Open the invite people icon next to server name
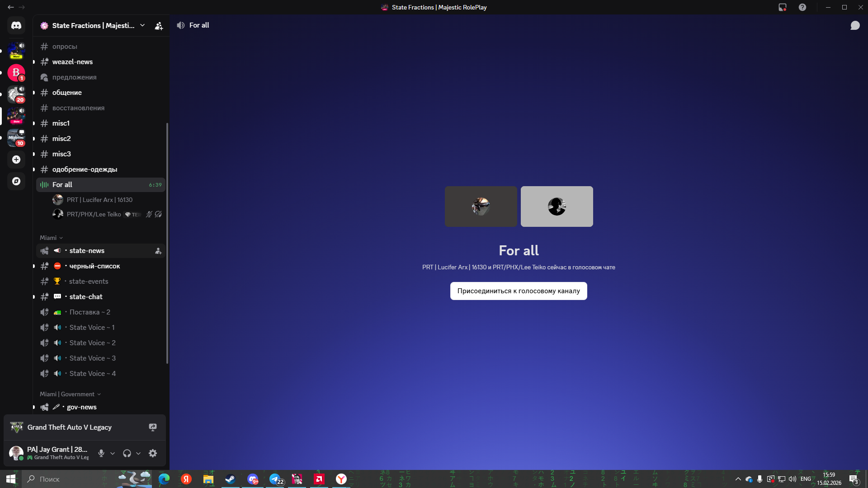The width and height of the screenshot is (868, 488). point(159,26)
